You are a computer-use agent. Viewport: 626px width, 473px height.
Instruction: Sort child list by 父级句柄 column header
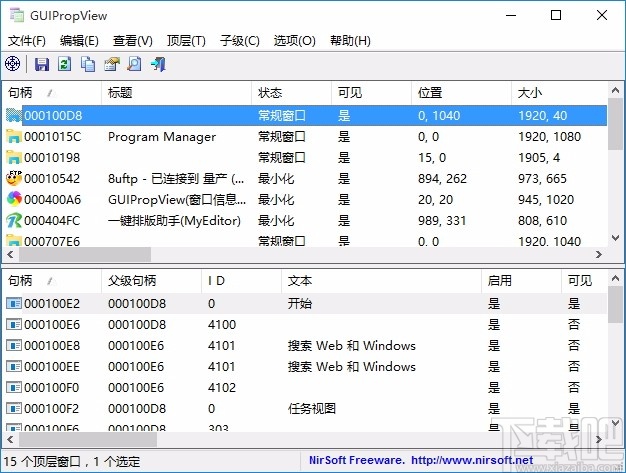[x=152, y=281]
